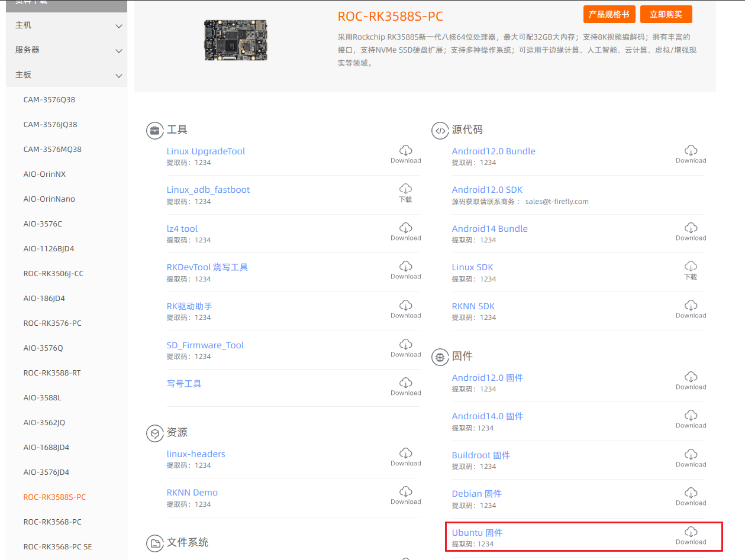This screenshot has width=745, height=560.
Task: Download Android14 Bundle via cloud icon
Action: click(691, 228)
